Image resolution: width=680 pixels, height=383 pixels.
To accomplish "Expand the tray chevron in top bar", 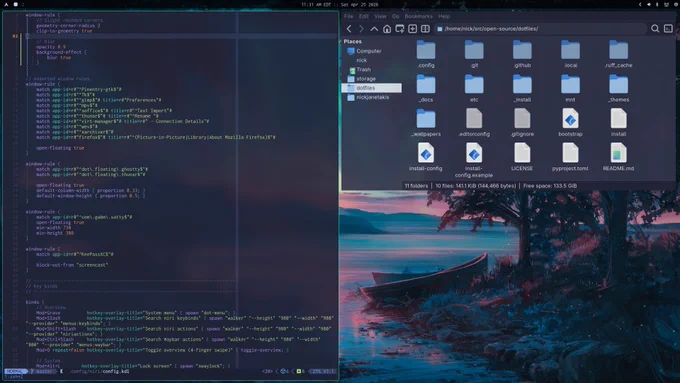I will tap(640, 4).
